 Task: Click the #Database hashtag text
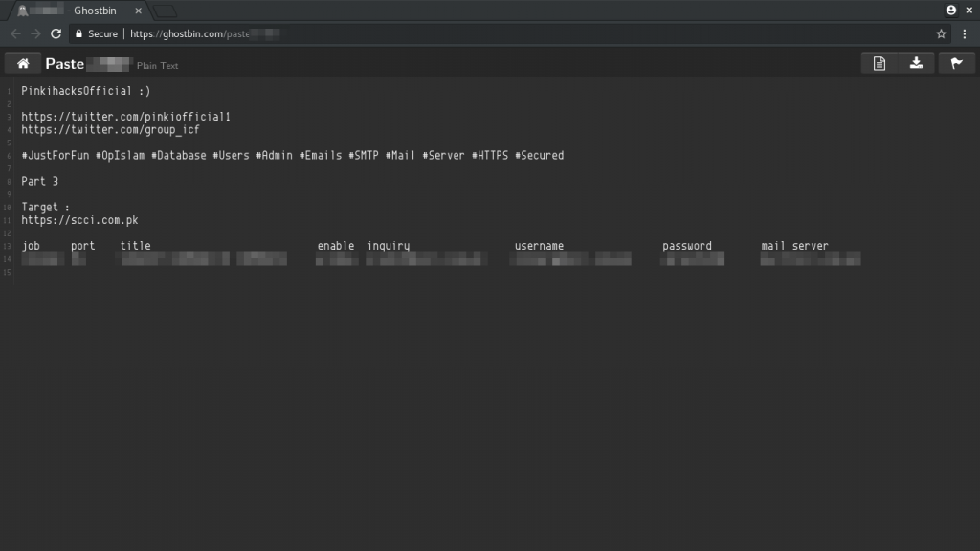[x=179, y=156]
